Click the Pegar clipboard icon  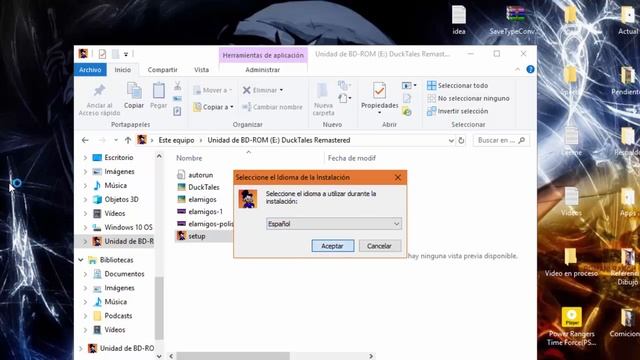tap(159, 90)
